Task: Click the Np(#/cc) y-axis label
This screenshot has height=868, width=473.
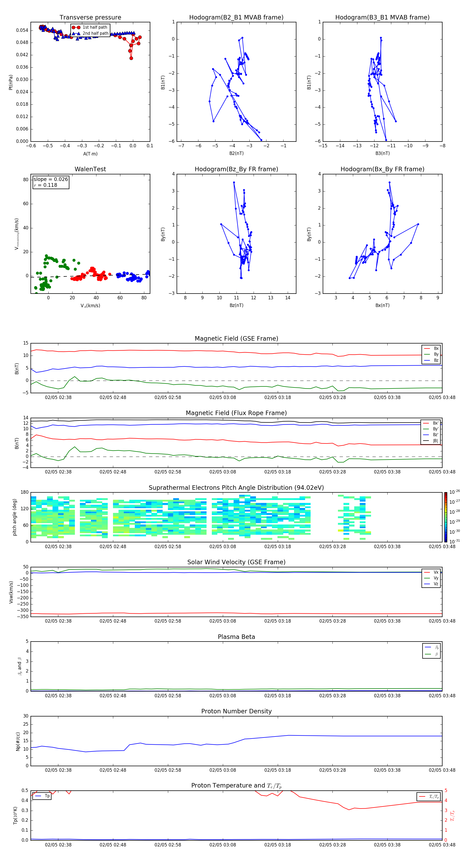Action: (18, 741)
